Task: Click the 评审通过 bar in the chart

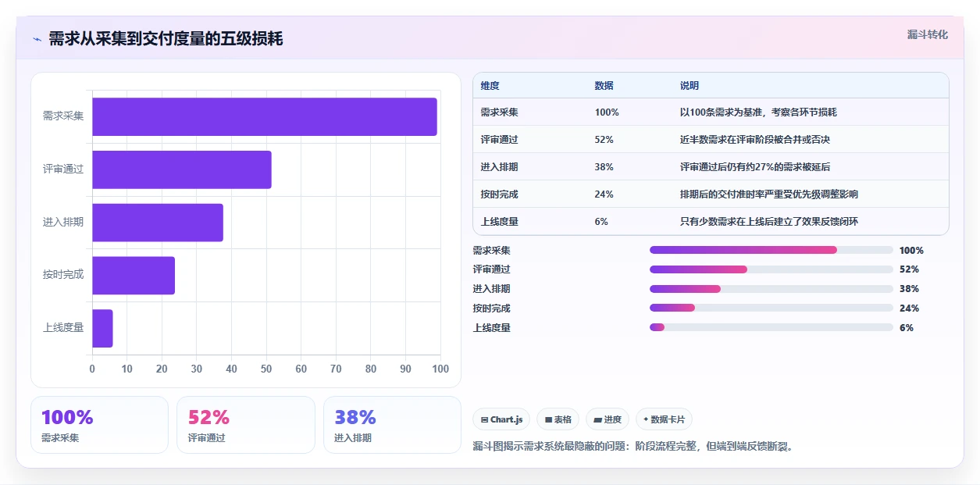Action: point(182,169)
